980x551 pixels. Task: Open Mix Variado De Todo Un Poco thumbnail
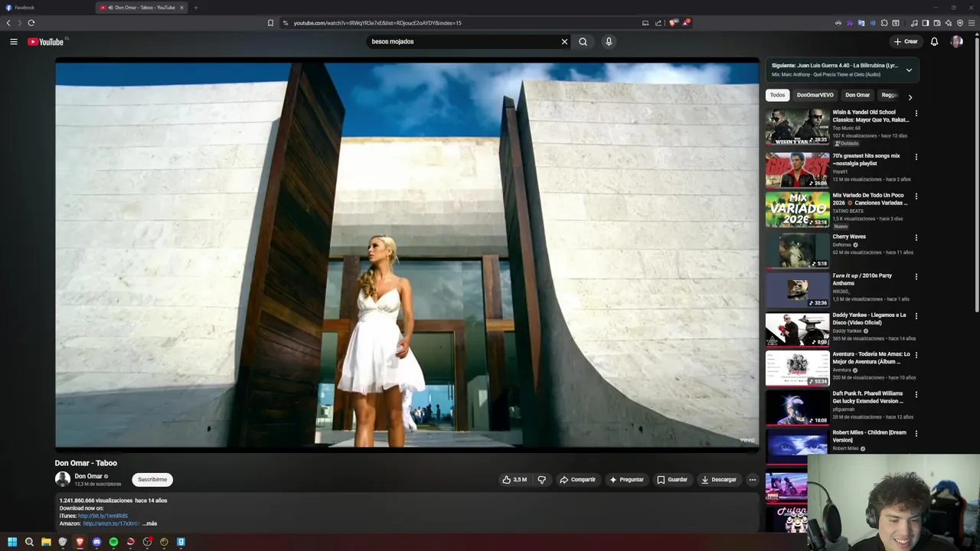point(797,210)
